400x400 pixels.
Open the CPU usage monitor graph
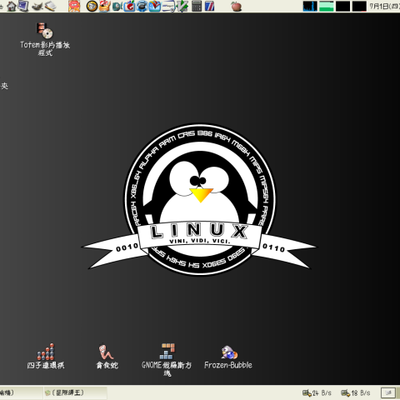tap(310, 6)
